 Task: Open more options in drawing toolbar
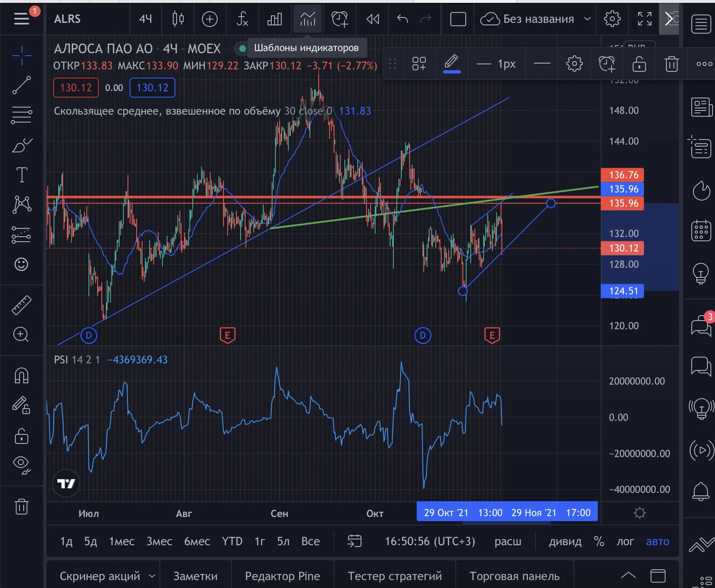pos(704,64)
